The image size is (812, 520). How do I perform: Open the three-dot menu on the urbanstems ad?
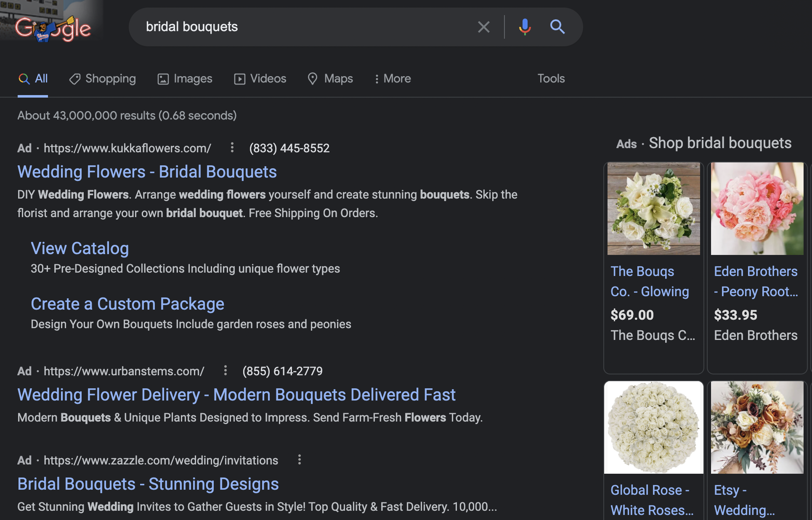(226, 371)
